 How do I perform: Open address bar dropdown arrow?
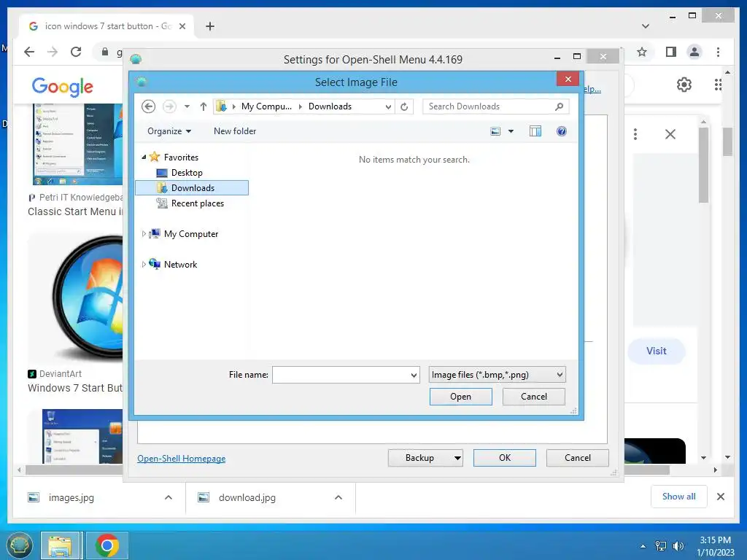point(388,106)
